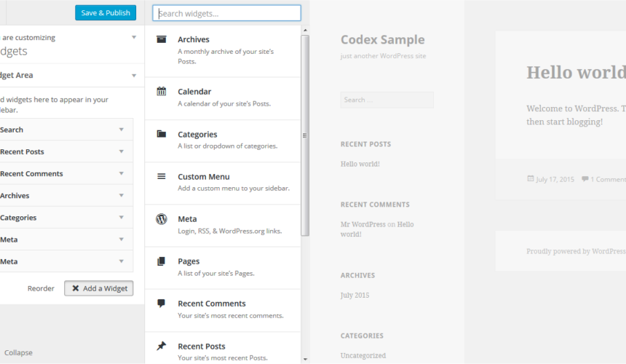
Task: Click the Categories folder icon
Action: 162,134
